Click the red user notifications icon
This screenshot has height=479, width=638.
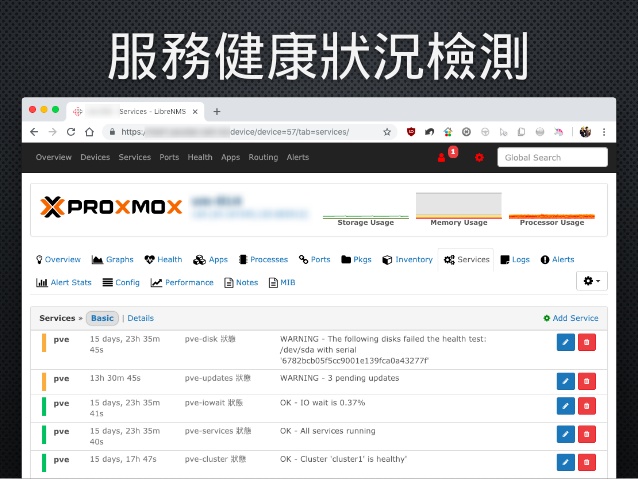coord(441,157)
